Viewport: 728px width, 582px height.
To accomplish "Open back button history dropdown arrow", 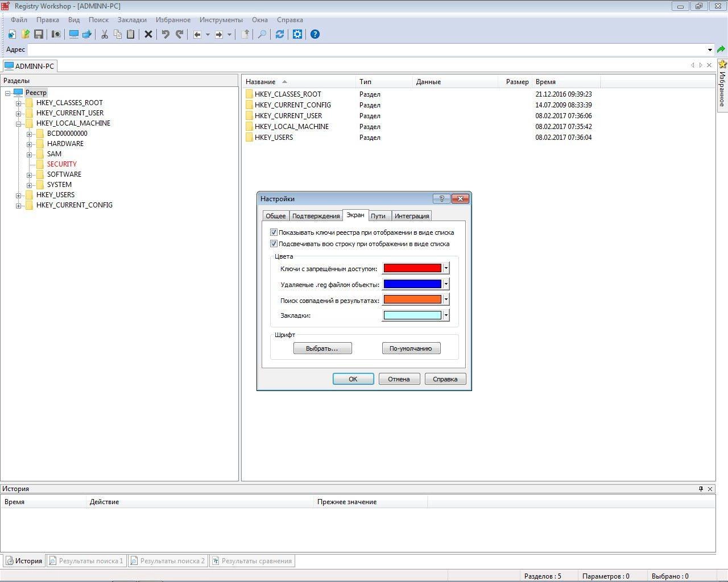I will click(208, 34).
